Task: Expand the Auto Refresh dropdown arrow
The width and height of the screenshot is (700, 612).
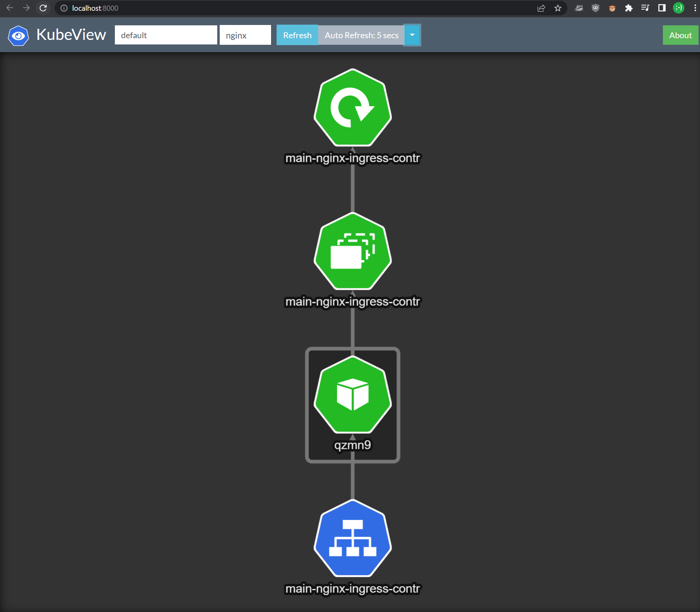Action: click(x=412, y=35)
